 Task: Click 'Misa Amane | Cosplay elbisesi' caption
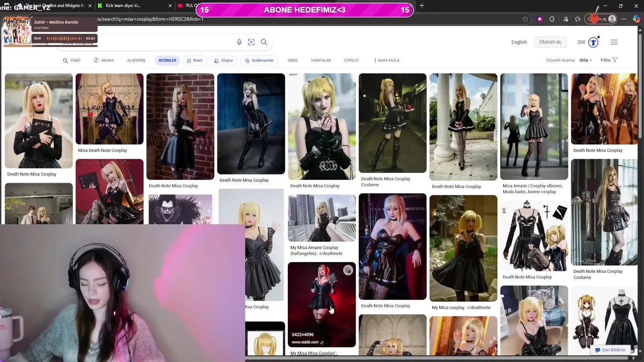pos(532,189)
